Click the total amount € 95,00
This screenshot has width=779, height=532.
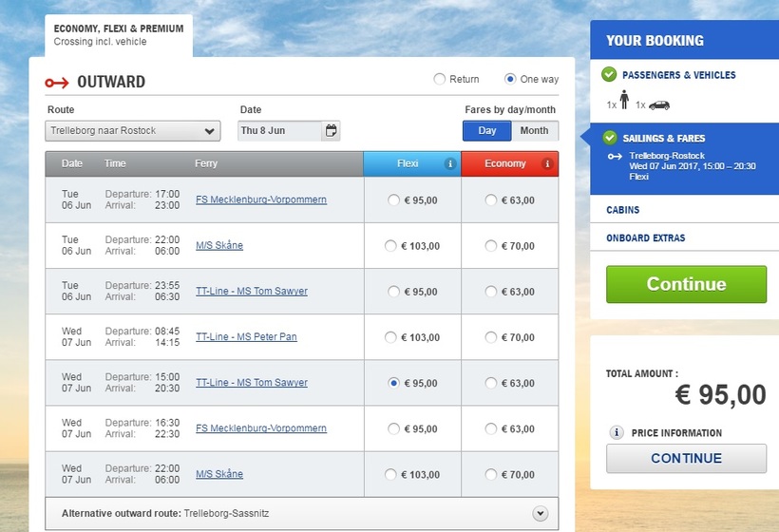click(x=720, y=395)
